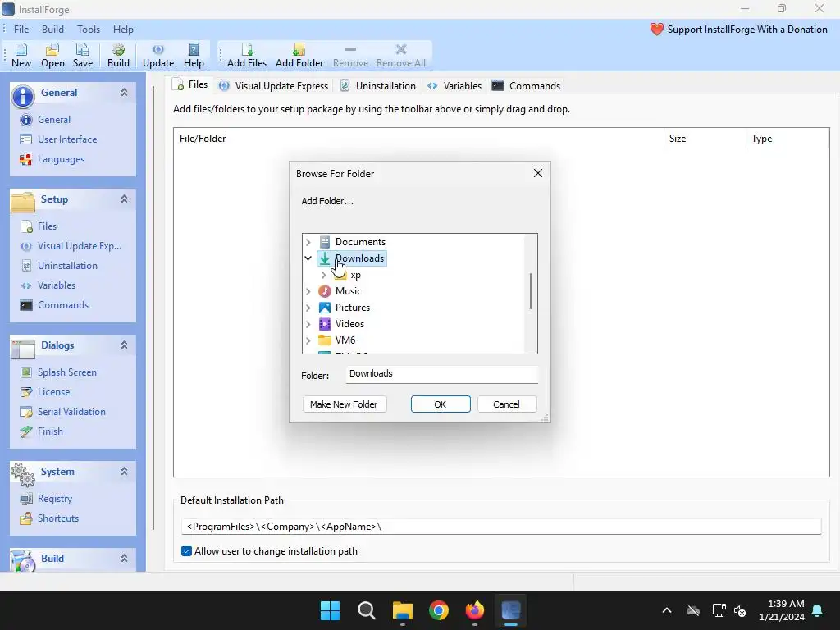Open General settings in the sidebar
This screenshot has height=630, width=840.
(53, 120)
